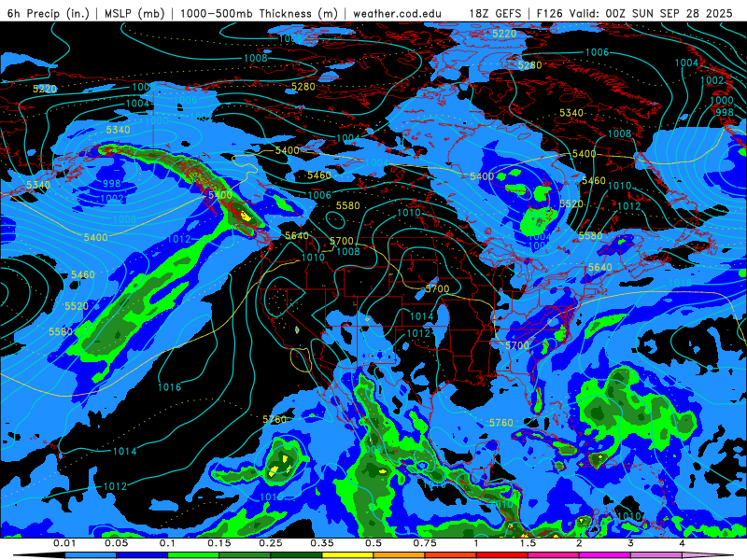Click the '0.75' legend value
The width and height of the screenshot is (747, 560).
[x=425, y=543]
